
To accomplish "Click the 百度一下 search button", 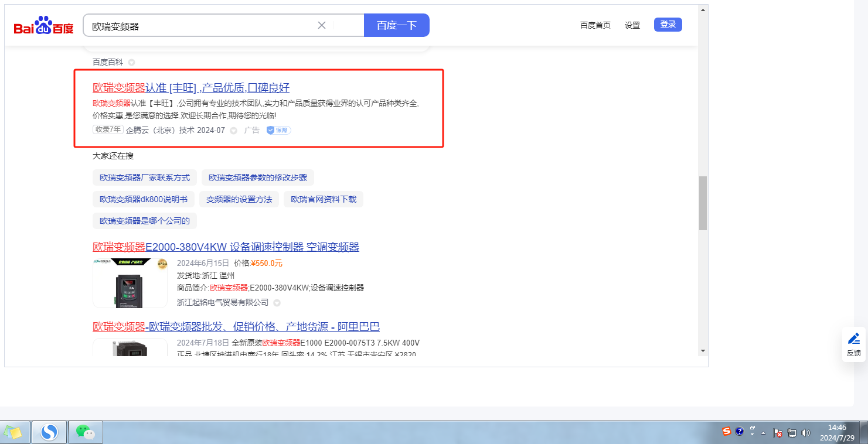I will coord(396,25).
